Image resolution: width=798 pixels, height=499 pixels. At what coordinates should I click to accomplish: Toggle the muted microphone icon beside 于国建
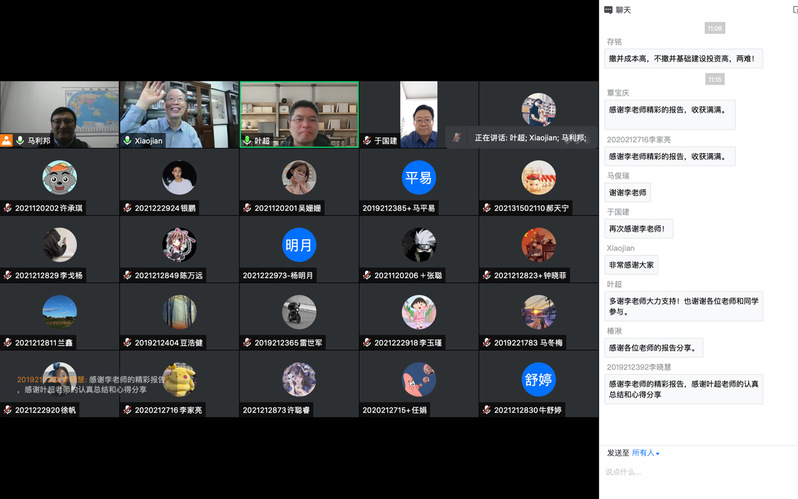(x=367, y=141)
